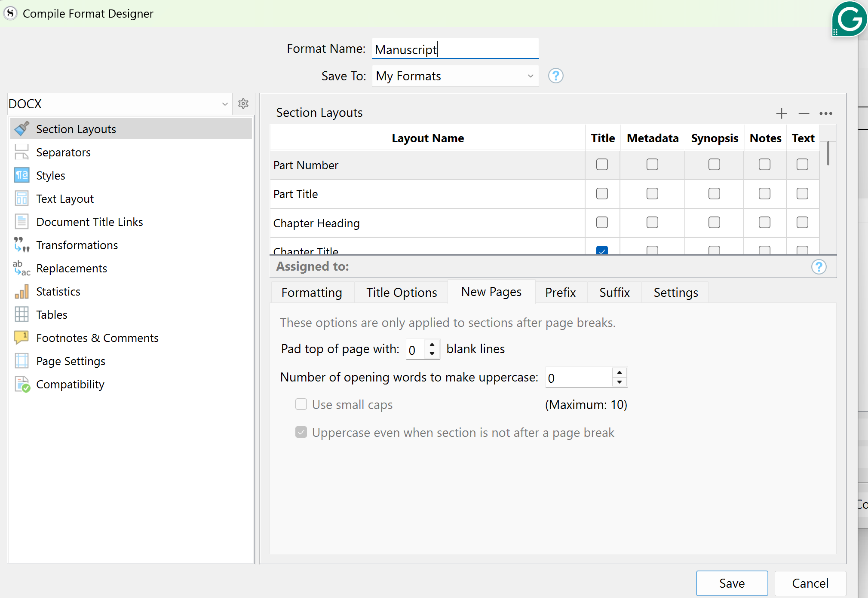Select Page Settings in the sidebar list

click(x=131, y=361)
